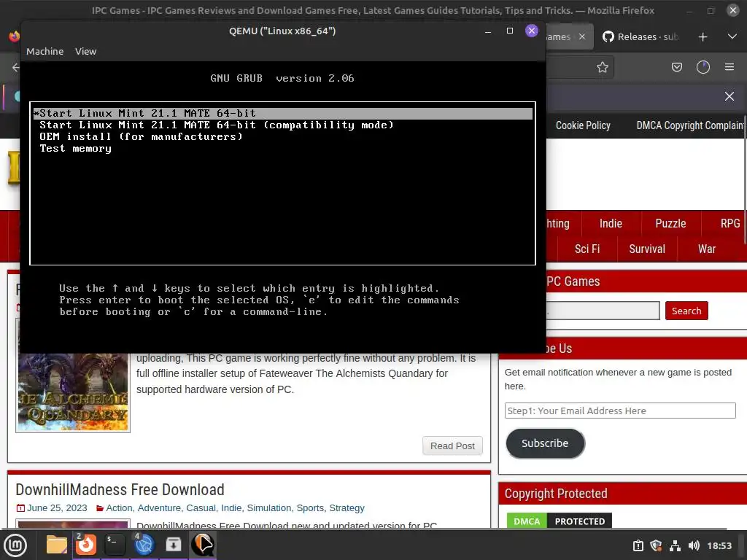Expand the list all tabs dropdown
The image size is (747, 560).
click(732, 36)
